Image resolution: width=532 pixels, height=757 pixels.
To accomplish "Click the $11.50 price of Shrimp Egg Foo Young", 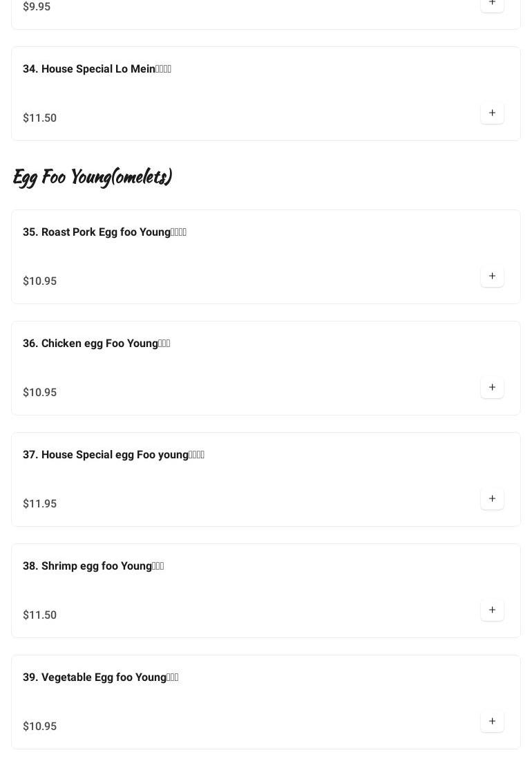I will coord(40,615).
